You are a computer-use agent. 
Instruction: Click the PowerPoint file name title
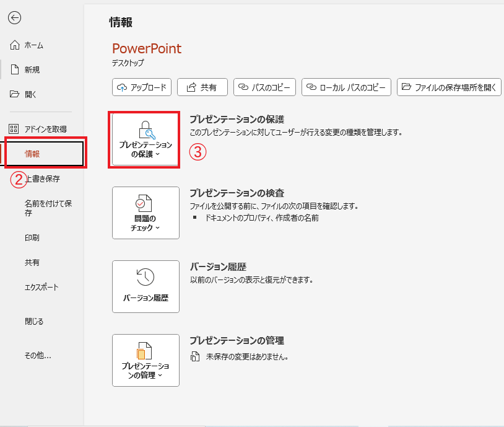tap(147, 48)
